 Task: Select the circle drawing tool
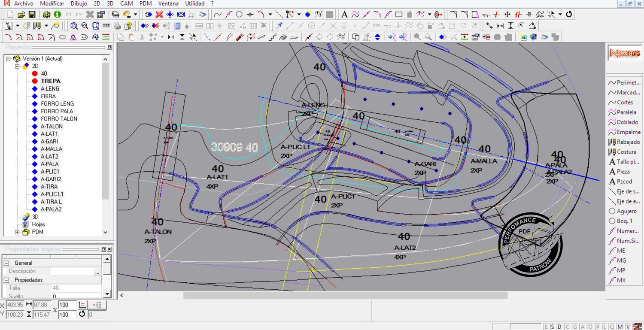239,15
